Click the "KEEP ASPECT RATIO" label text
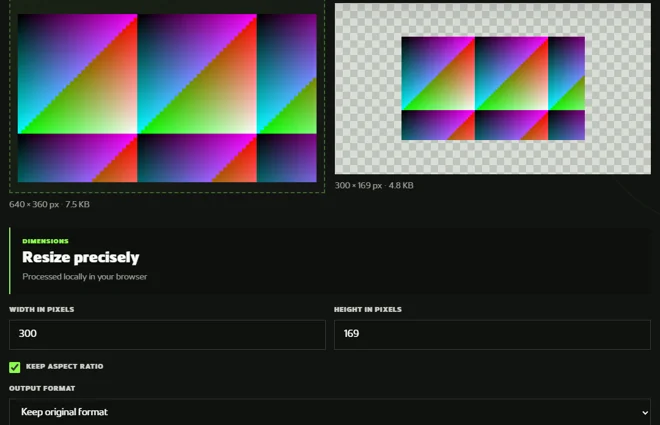This screenshot has width=660, height=425. 64,367
